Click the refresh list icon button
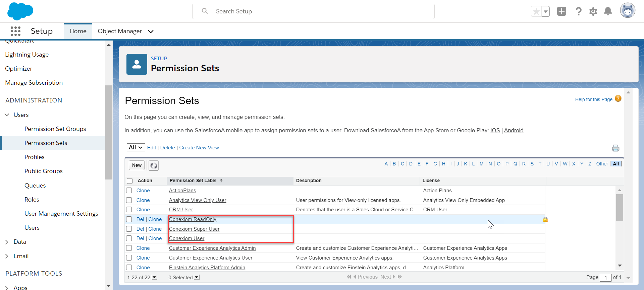Image resolution: width=644 pixels, height=290 pixels. point(154,165)
